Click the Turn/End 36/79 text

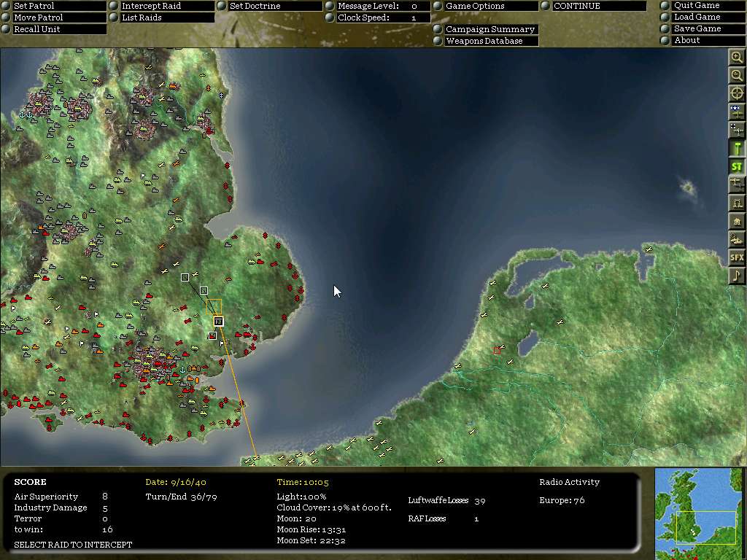click(181, 497)
